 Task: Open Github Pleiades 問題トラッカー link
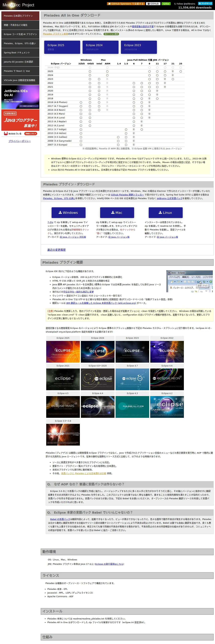[127, 195]
